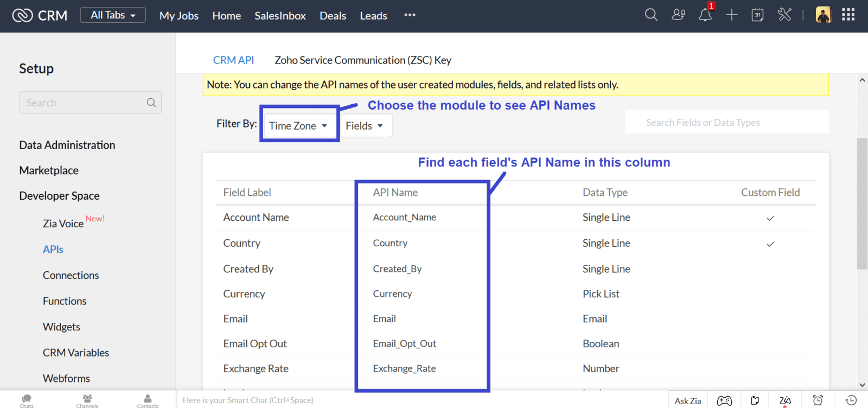Click the search icon in Setup search box
This screenshot has height=408, width=868.
pyautogui.click(x=151, y=103)
